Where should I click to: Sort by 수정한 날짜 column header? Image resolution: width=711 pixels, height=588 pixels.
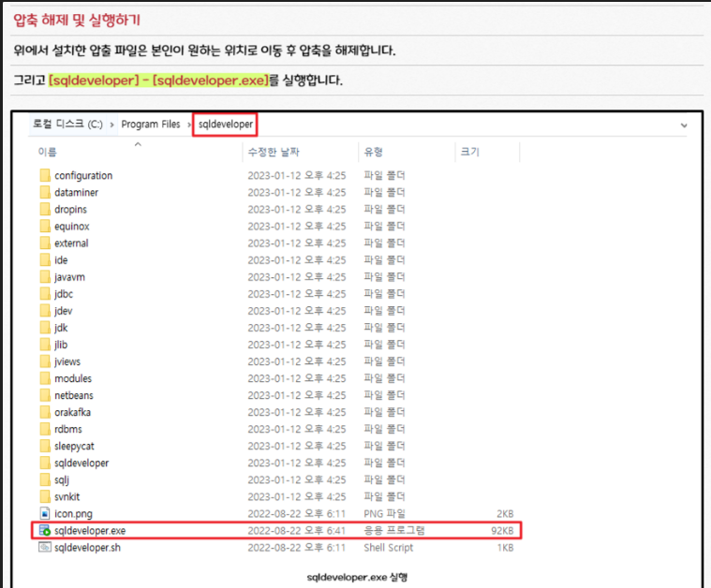pos(274,152)
